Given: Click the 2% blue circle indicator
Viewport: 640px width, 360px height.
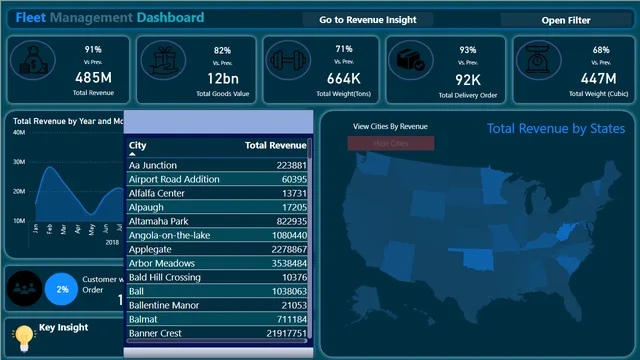Looking at the screenshot, I should 61,289.
